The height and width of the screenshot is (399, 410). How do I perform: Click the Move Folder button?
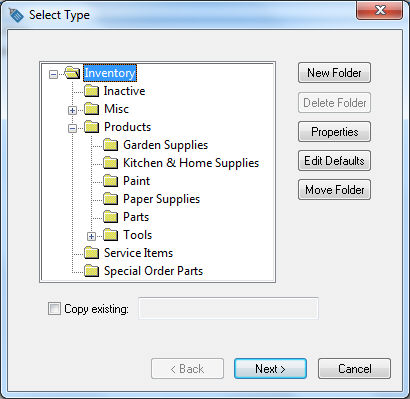(334, 190)
